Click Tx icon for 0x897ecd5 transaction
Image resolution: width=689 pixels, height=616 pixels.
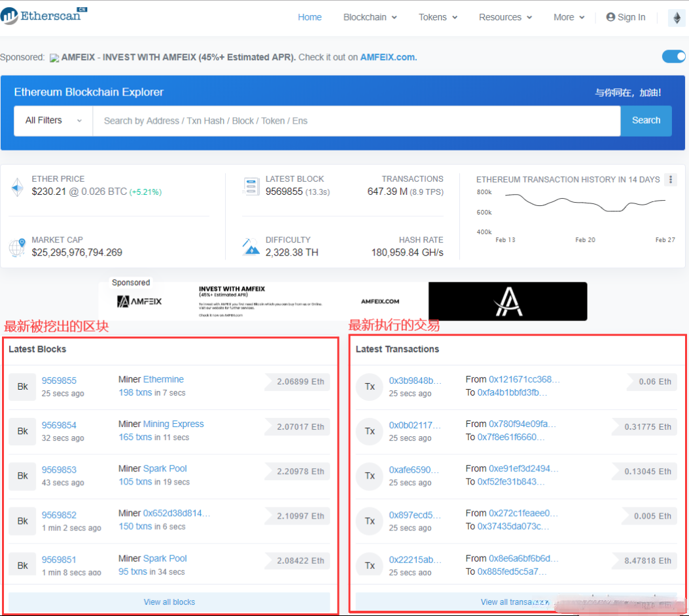(x=370, y=521)
